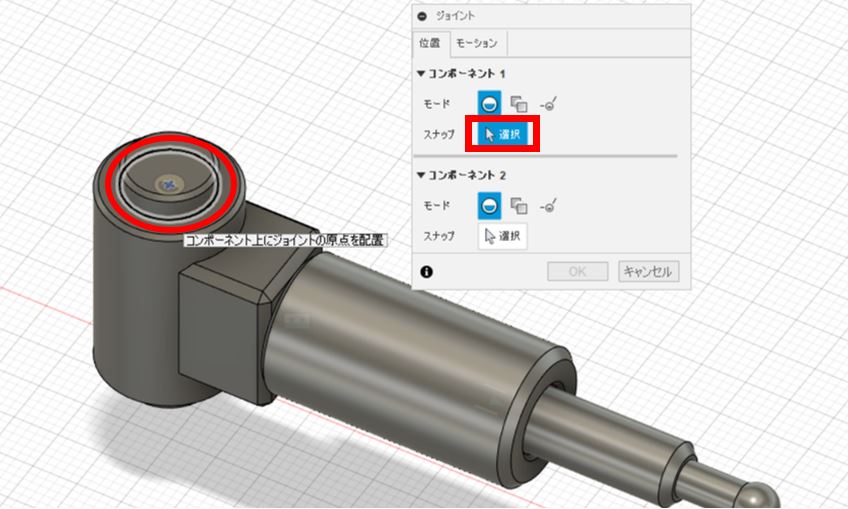This screenshot has width=848, height=509.
Task: Collapse the Joint dialog with minus icon
Action: coord(422,16)
